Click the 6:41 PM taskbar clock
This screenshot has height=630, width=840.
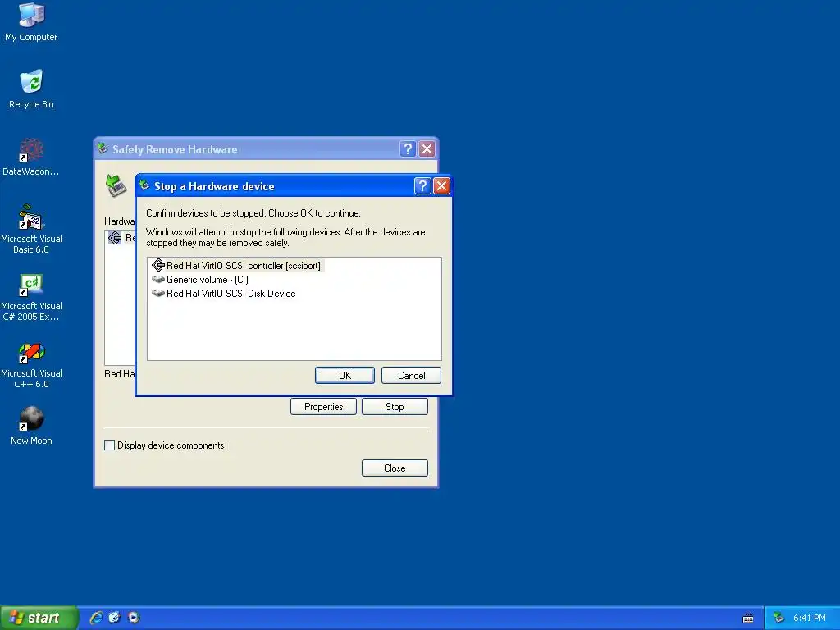[810, 619]
